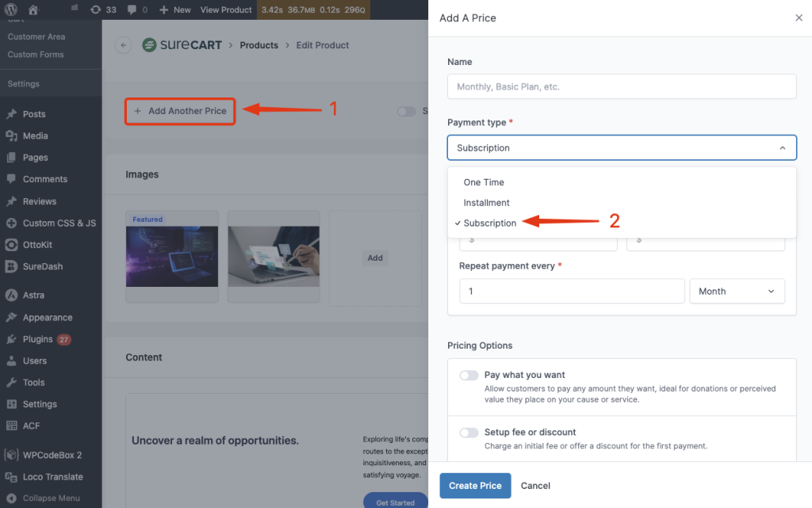Enable the Pay what you want toggle

click(x=469, y=376)
